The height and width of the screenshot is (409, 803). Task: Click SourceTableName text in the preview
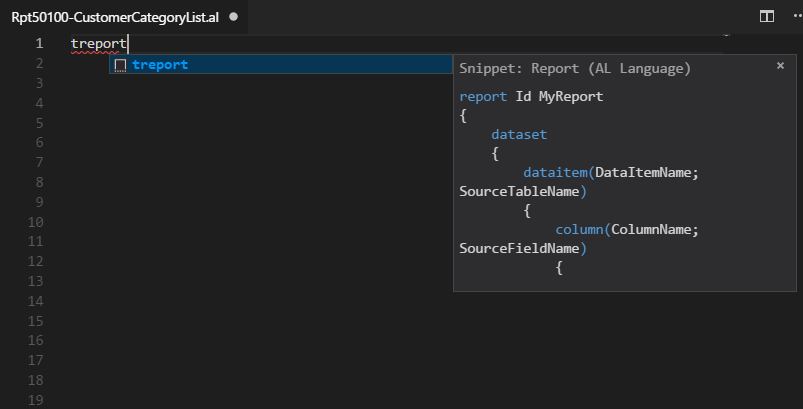(519, 192)
